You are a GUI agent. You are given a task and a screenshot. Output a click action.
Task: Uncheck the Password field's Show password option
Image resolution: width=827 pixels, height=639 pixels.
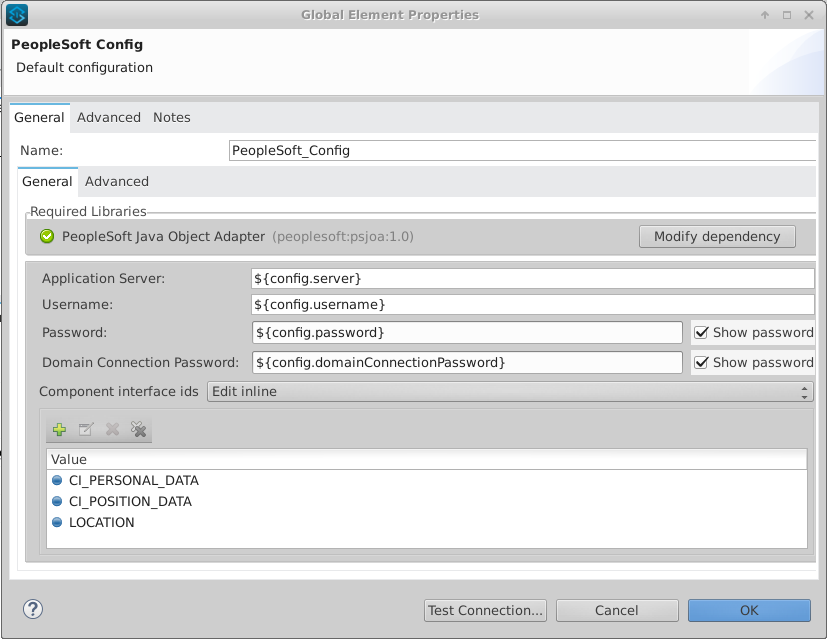click(701, 332)
